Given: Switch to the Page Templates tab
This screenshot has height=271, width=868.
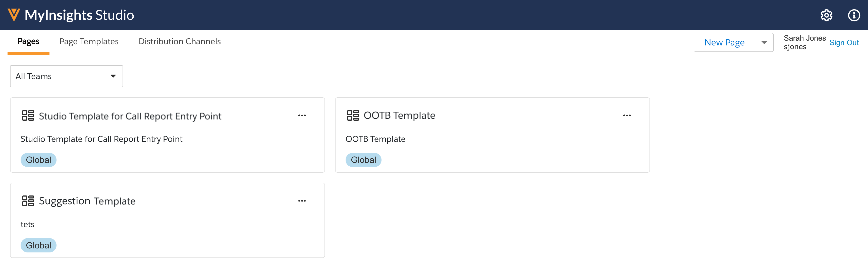Looking at the screenshot, I should [x=89, y=41].
